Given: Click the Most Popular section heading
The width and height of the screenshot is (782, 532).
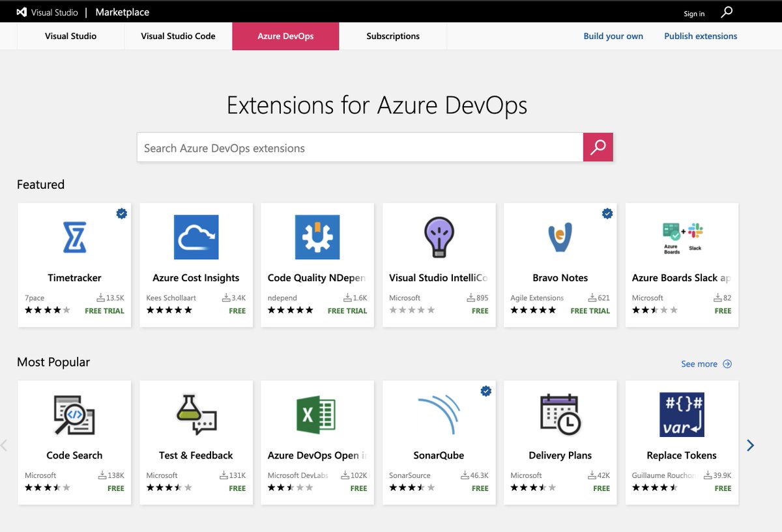Looking at the screenshot, I should click(x=53, y=362).
